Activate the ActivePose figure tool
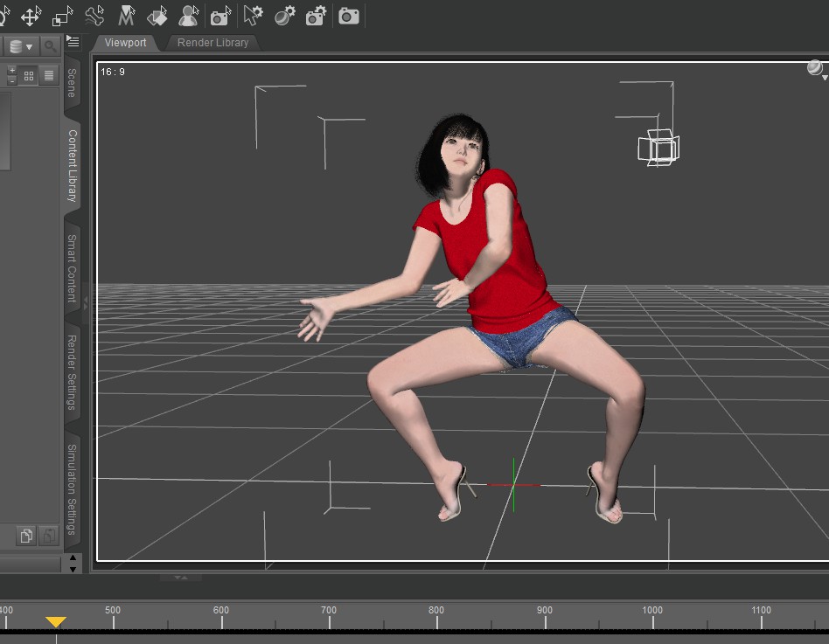The width and height of the screenshot is (829, 644). [x=190, y=15]
